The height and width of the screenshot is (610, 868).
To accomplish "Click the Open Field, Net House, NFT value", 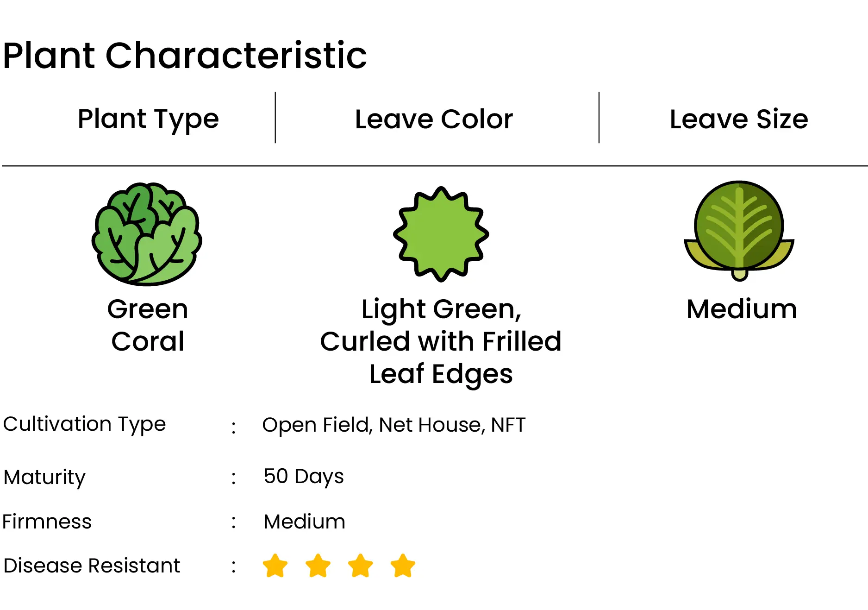I will (394, 425).
